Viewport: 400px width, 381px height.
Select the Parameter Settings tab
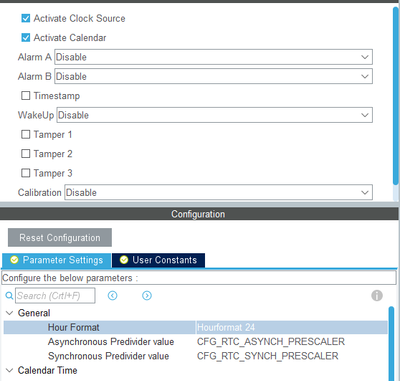click(x=56, y=260)
